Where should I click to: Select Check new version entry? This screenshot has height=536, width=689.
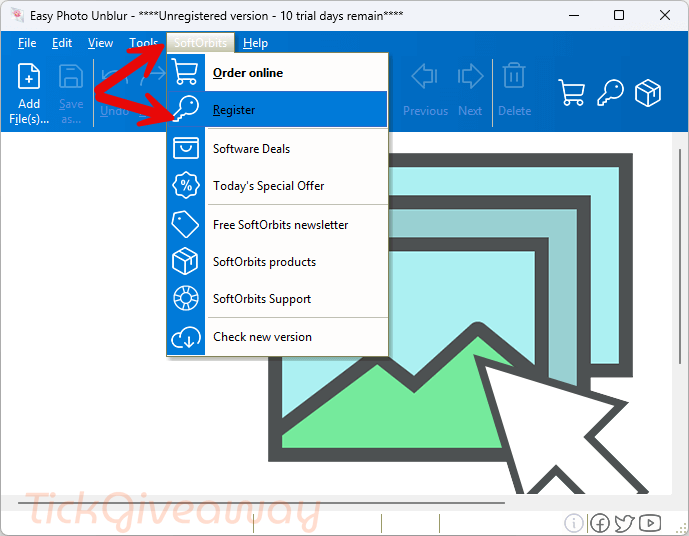[277, 337]
